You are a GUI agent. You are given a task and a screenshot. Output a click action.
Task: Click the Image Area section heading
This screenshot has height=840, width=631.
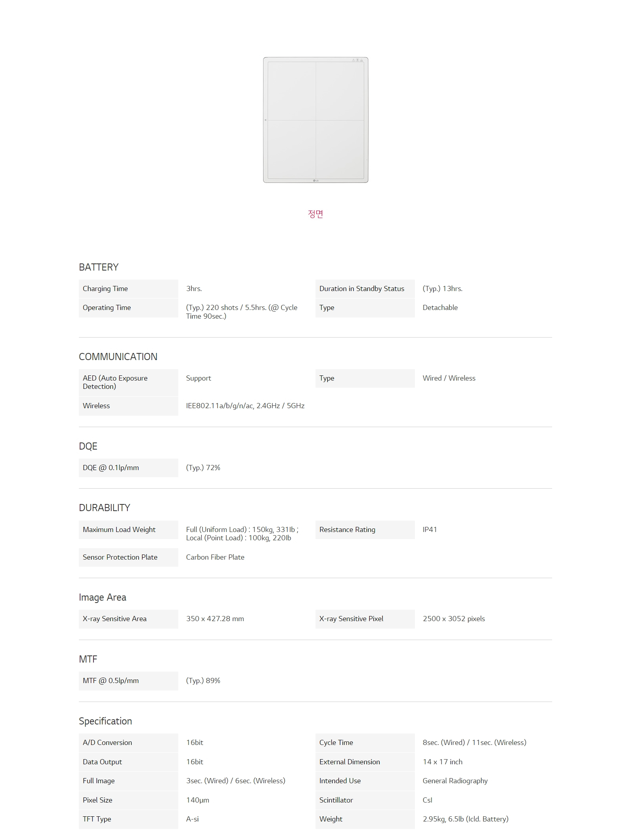(103, 597)
